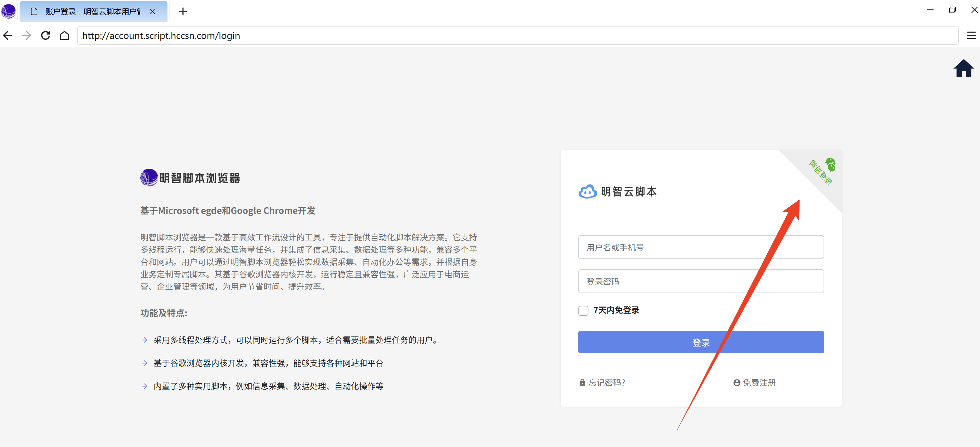Screen dimensions: 980x447
Task: Reload the current login page
Action: (46, 36)
